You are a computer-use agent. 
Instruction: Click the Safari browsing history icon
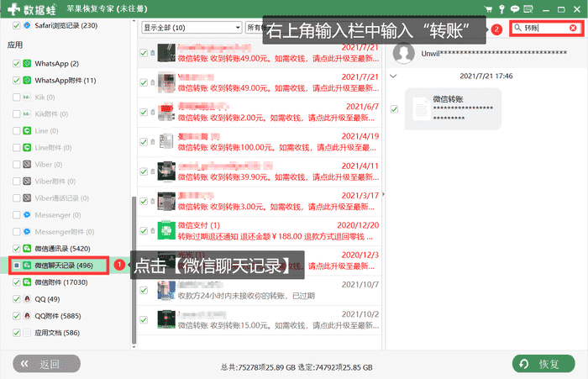[x=27, y=25]
